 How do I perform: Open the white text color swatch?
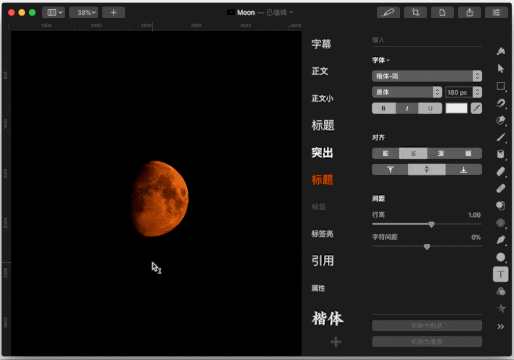(x=456, y=108)
